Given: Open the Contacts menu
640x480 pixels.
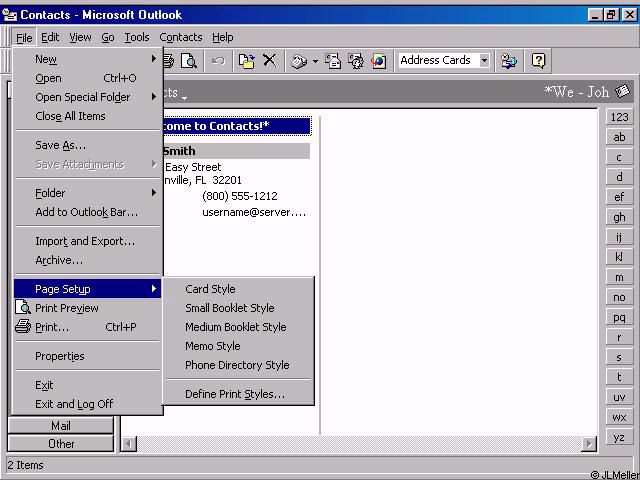Looking at the screenshot, I should coord(181,38).
